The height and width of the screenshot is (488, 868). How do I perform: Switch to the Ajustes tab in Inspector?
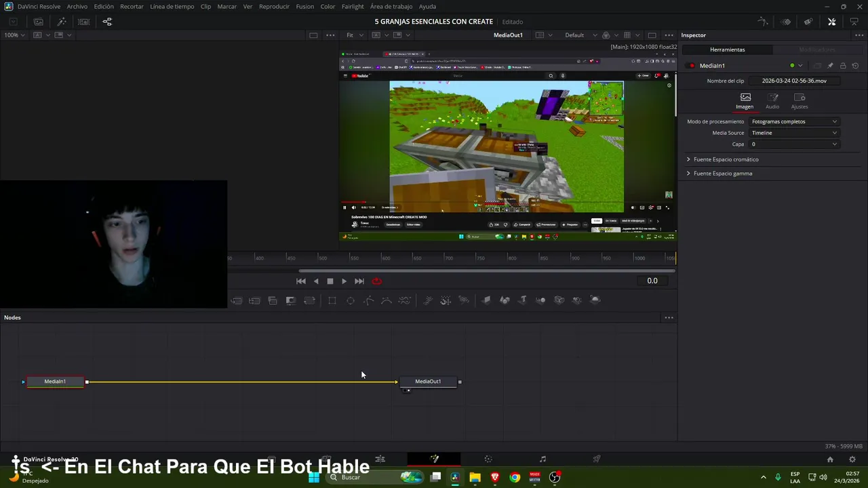coord(800,101)
